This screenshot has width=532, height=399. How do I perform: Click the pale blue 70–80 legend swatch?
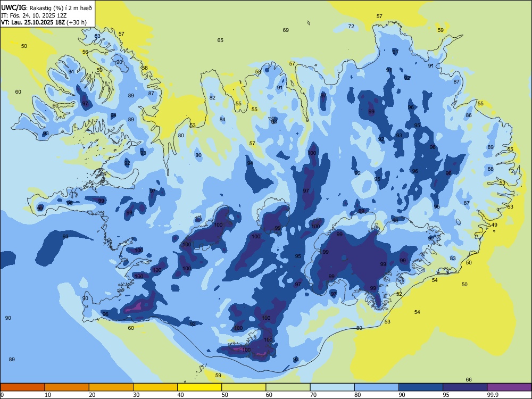(332, 387)
